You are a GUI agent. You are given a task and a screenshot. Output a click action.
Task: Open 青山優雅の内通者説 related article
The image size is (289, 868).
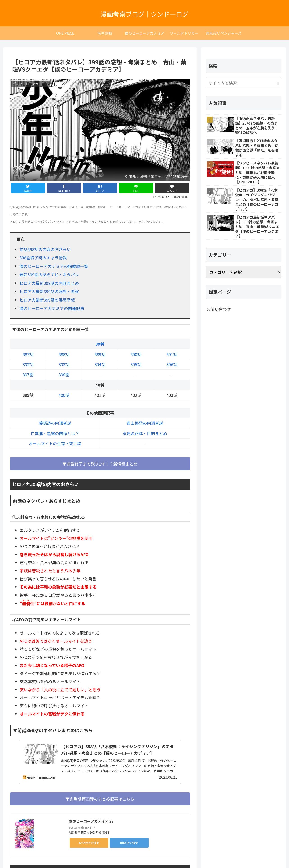(145, 423)
